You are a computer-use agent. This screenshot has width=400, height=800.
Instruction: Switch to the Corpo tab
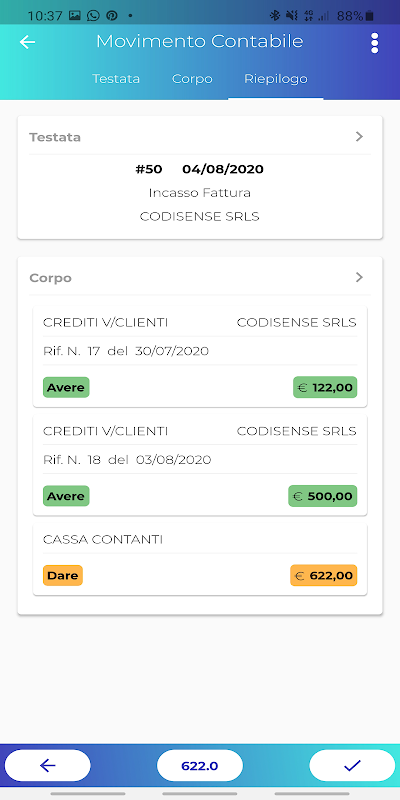coord(192,79)
